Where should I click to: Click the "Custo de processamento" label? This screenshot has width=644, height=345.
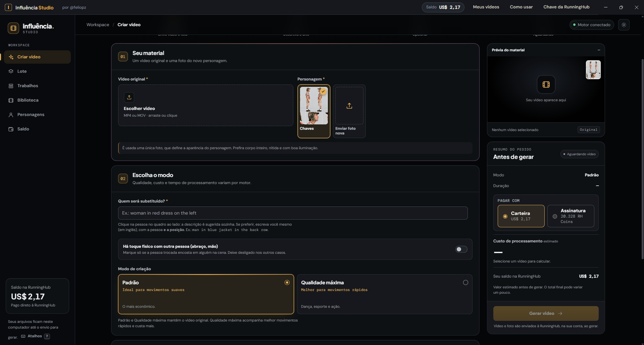tap(518, 241)
